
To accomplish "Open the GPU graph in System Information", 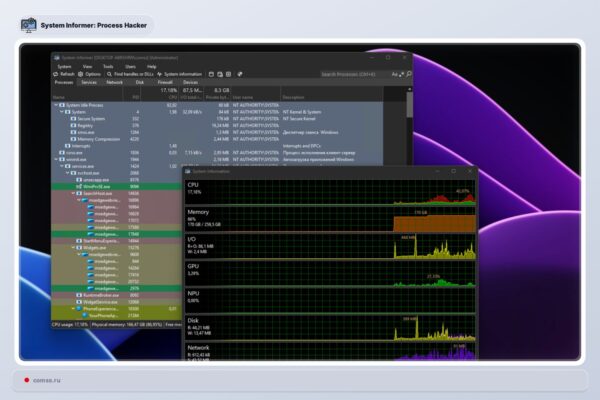I will (x=330, y=274).
